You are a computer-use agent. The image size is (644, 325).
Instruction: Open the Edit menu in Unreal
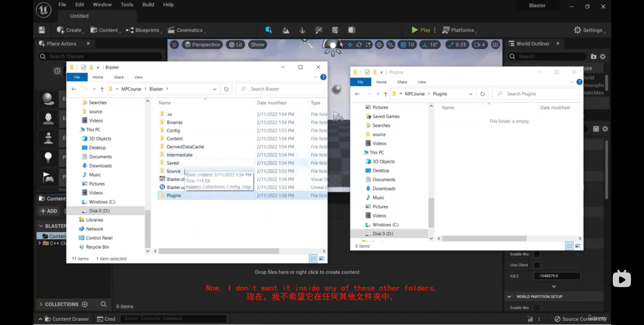(x=79, y=5)
